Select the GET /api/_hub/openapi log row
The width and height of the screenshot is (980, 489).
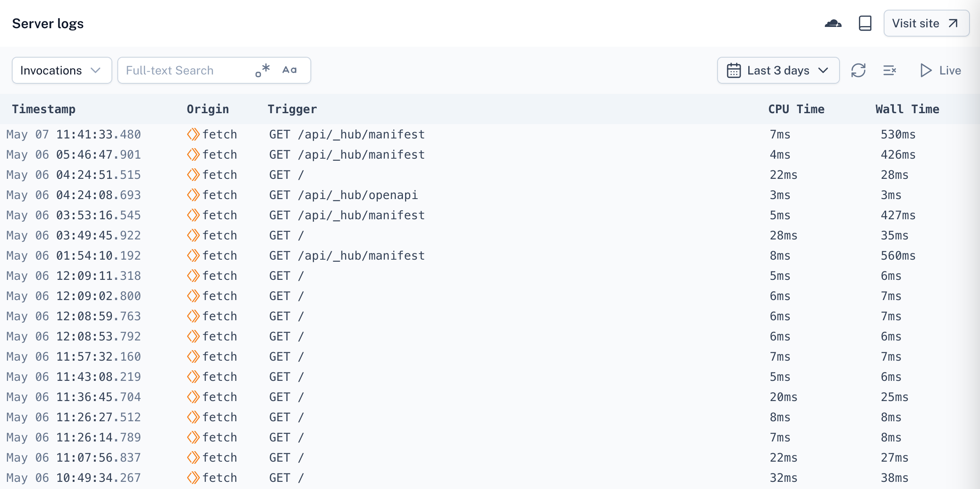(343, 195)
